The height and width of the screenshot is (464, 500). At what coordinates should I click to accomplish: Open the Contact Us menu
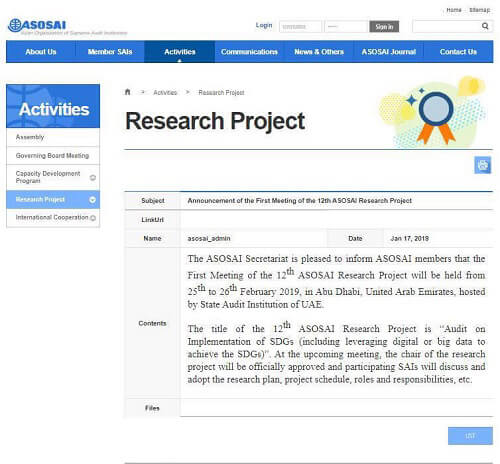[x=458, y=52]
